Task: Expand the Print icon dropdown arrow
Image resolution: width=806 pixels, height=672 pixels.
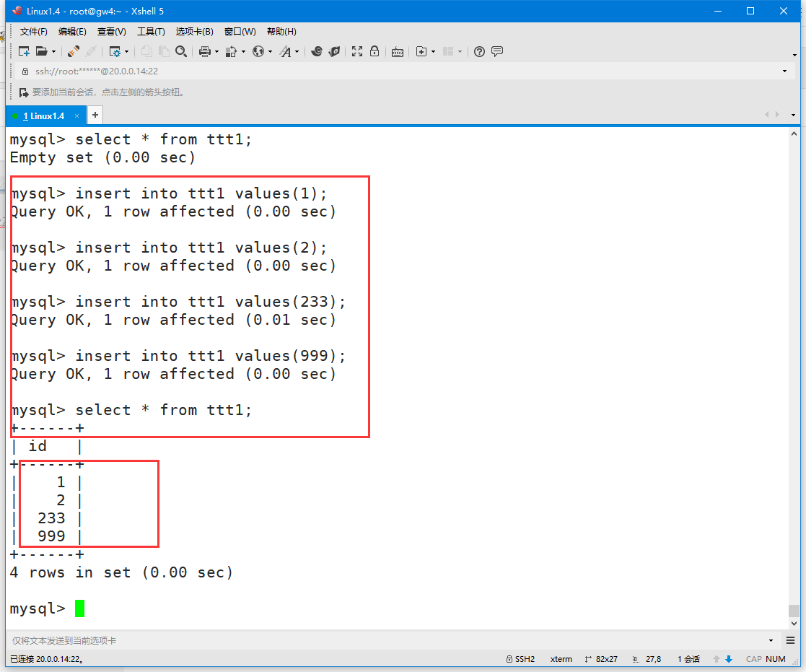Action: click(x=217, y=51)
